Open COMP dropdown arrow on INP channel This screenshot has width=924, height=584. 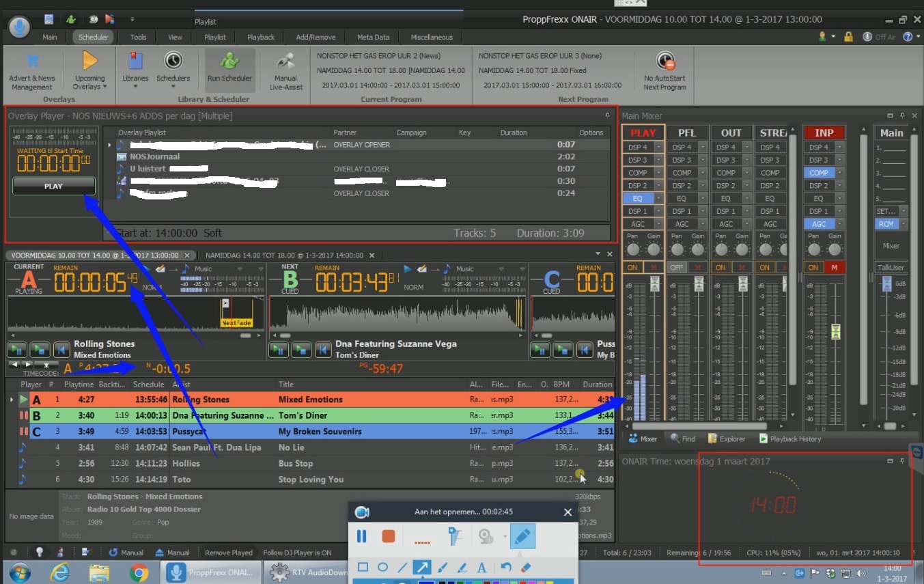839,173
